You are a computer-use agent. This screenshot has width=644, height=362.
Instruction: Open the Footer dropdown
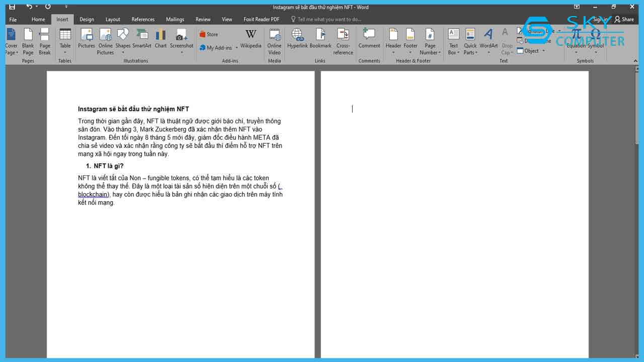pyautogui.click(x=411, y=41)
